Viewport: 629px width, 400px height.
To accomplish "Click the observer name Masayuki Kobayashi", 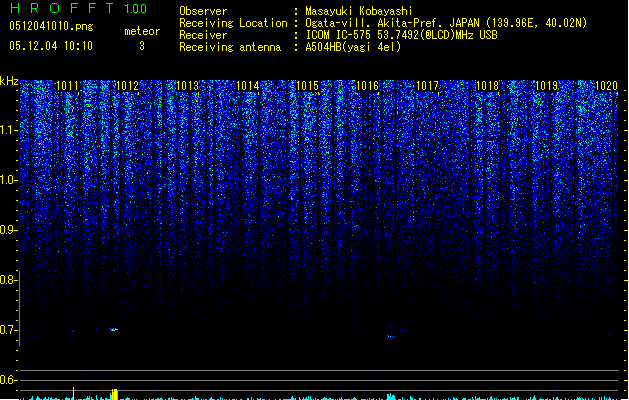I will [359, 11].
